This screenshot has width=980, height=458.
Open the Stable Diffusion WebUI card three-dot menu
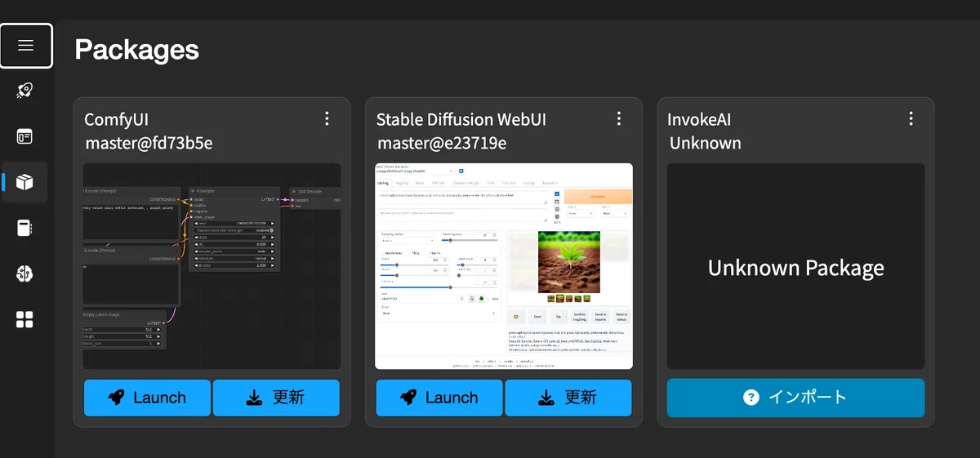coord(619,119)
